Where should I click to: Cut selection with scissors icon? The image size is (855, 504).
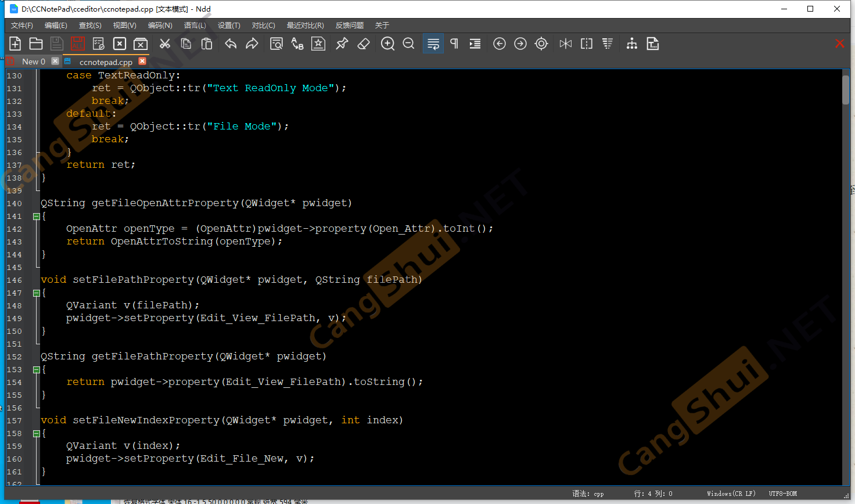click(165, 44)
